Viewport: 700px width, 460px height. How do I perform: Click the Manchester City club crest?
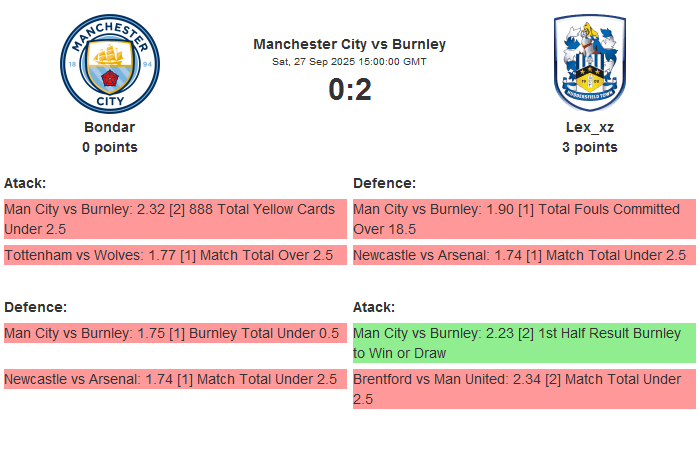[x=110, y=64]
